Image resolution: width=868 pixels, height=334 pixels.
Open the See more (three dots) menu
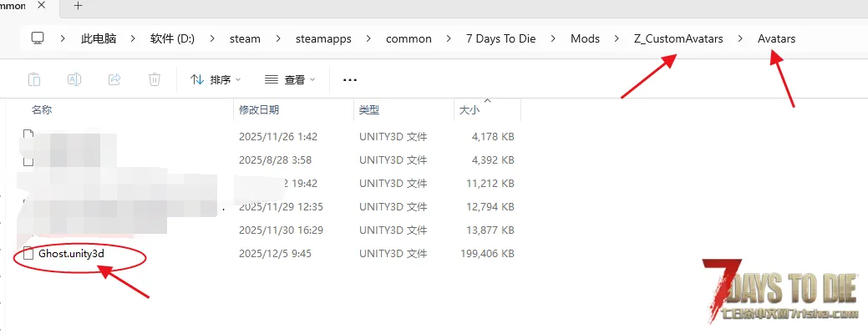(x=350, y=79)
